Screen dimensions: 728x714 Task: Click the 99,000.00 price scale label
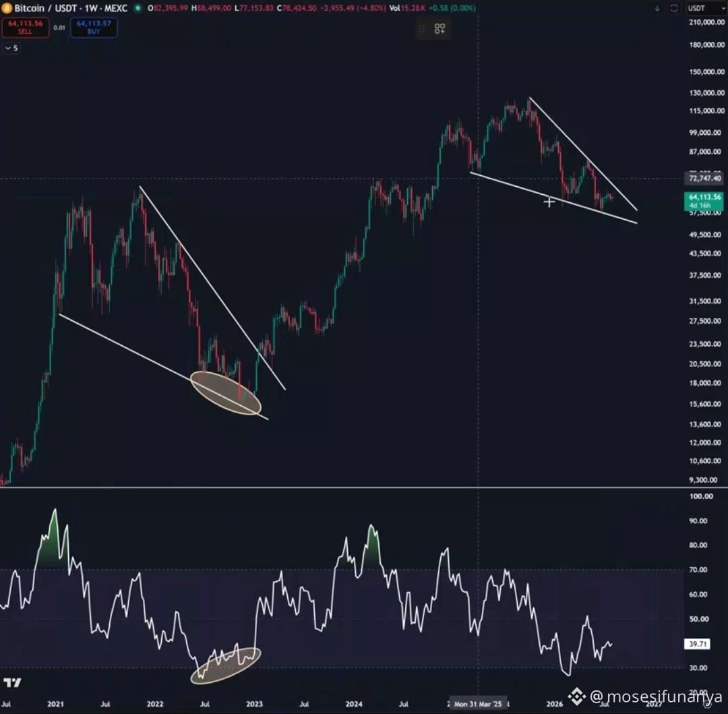click(x=705, y=132)
